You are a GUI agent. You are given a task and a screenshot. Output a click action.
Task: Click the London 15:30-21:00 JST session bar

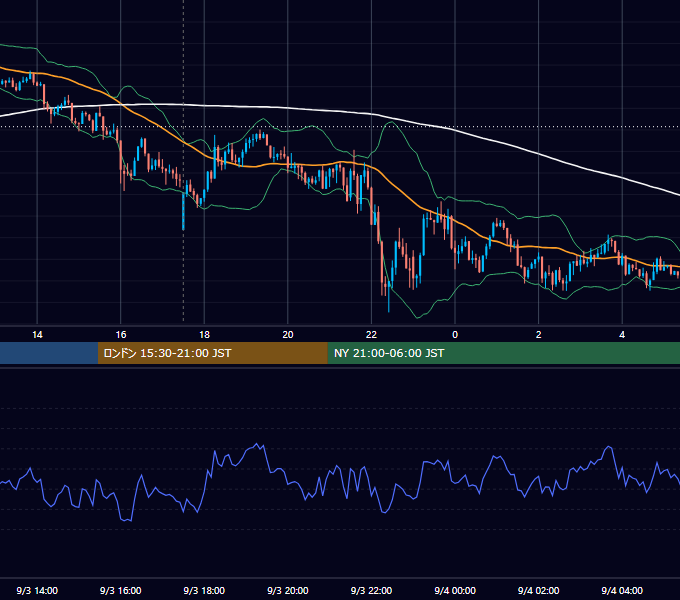tap(212, 353)
